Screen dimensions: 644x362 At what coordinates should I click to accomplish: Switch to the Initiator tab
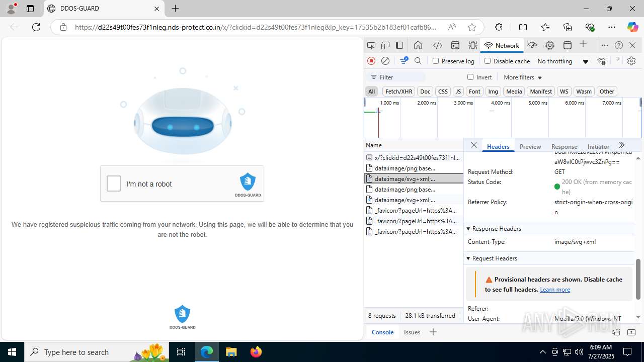pyautogui.click(x=598, y=146)
